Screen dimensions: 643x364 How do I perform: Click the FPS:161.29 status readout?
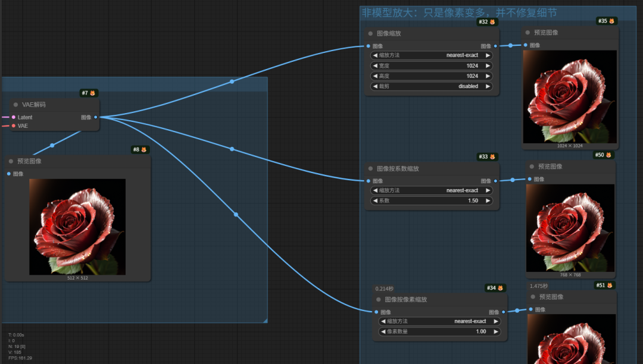(20, 358)
